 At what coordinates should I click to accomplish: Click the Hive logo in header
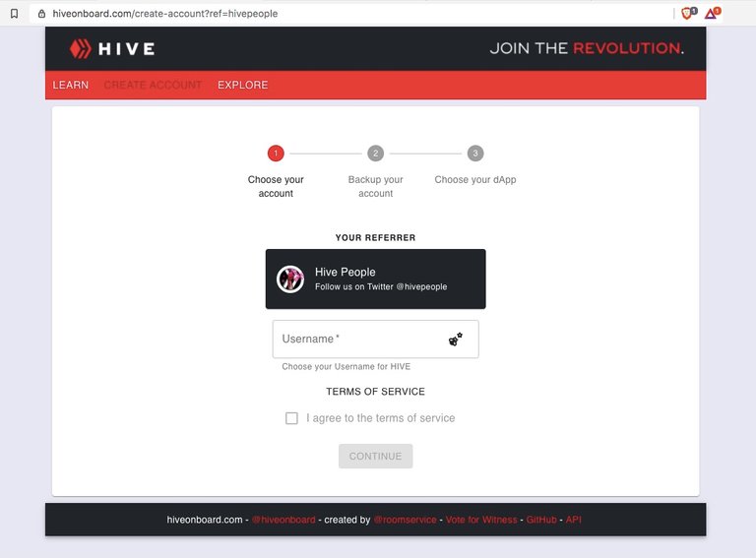112,48
